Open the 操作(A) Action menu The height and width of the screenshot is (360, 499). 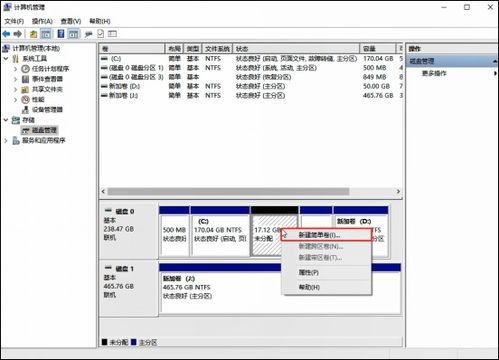42,21
